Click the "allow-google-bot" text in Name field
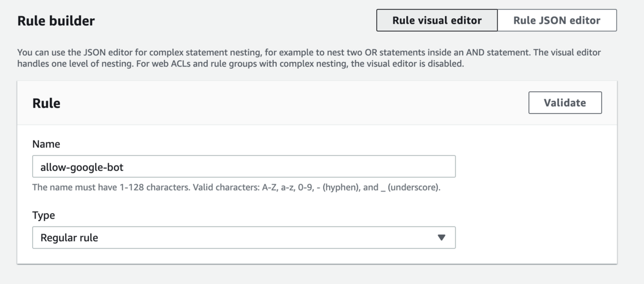Screen dimensions: 644x284 tap(82, 167)
